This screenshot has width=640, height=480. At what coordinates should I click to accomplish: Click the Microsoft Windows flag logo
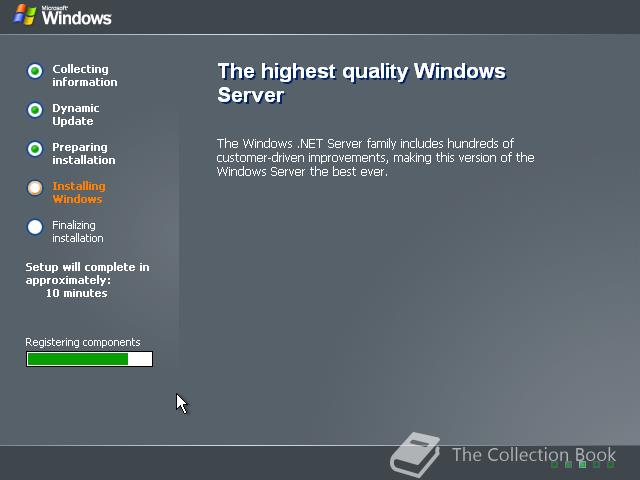25,15
